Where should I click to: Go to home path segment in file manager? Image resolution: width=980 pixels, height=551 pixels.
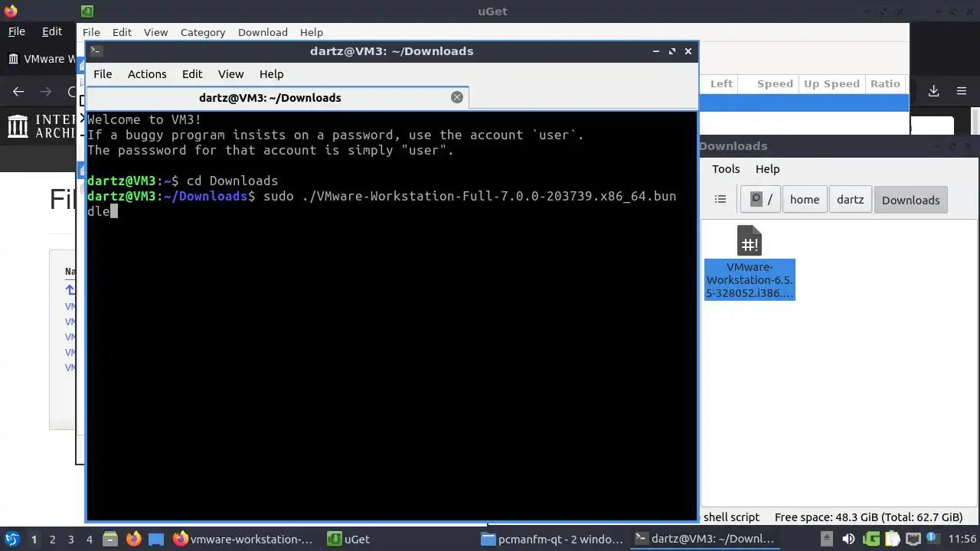805,199
